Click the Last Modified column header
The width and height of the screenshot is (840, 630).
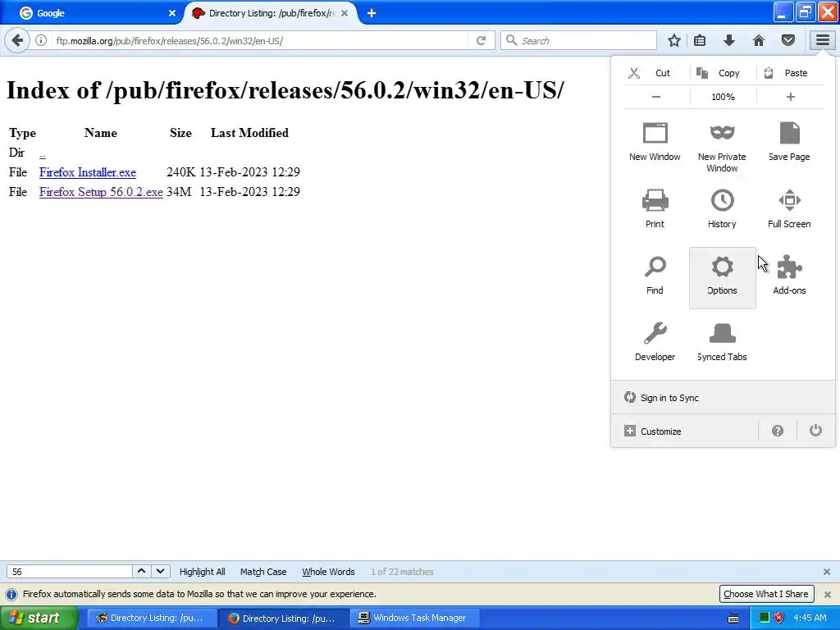(x=249, y=133)
